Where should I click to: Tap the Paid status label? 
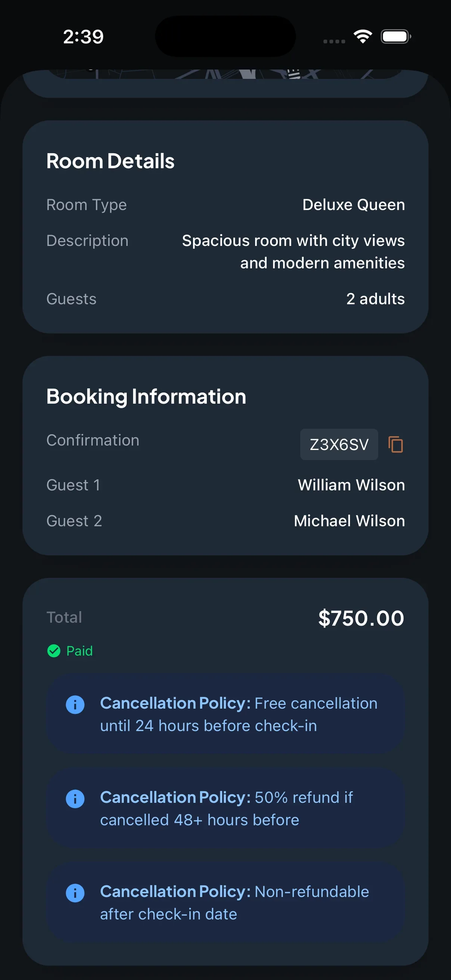click(79, 651)
